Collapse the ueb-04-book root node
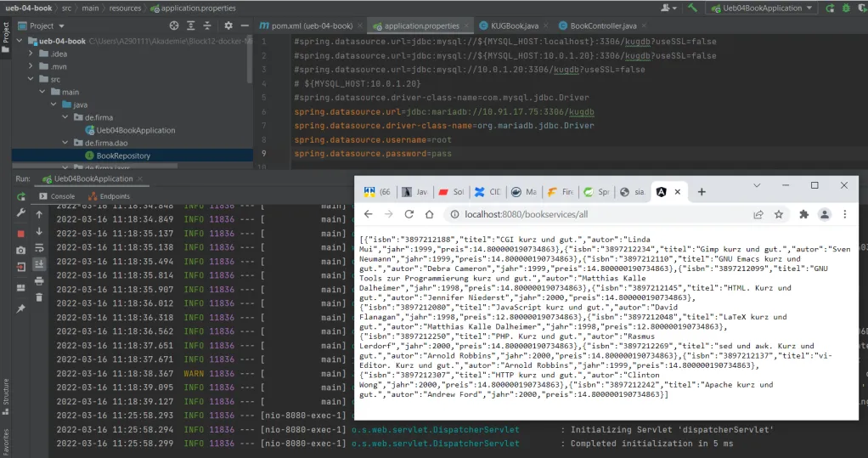The image size is (868, 458). click(x=20, y=41)
